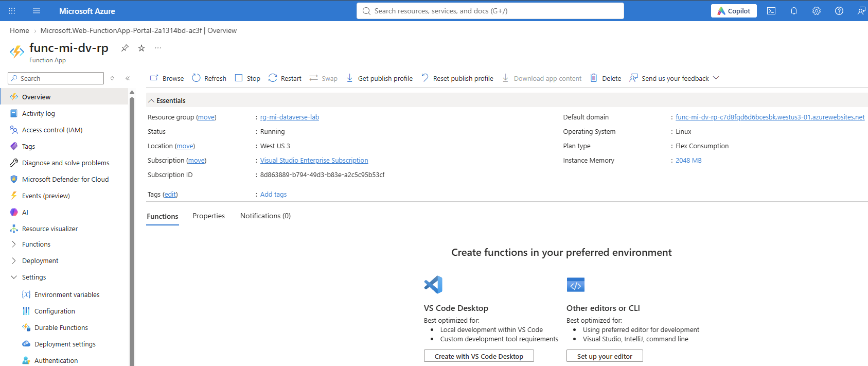This screenshot has width=868, height=366.
Task: Open the portal hamburger menu
Action: pyautogui.click(x=37, y=11)
